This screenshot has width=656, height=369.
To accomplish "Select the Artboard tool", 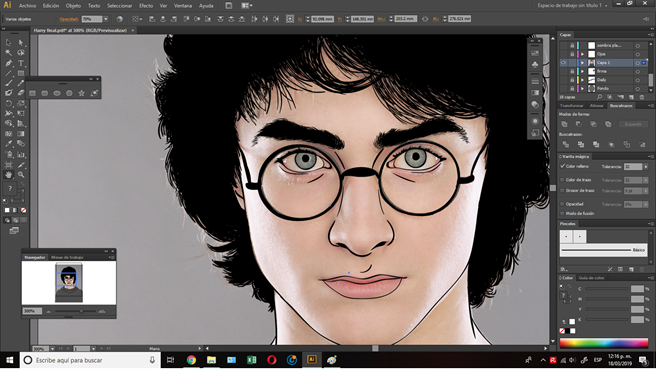I will click(x=8, y=164).
